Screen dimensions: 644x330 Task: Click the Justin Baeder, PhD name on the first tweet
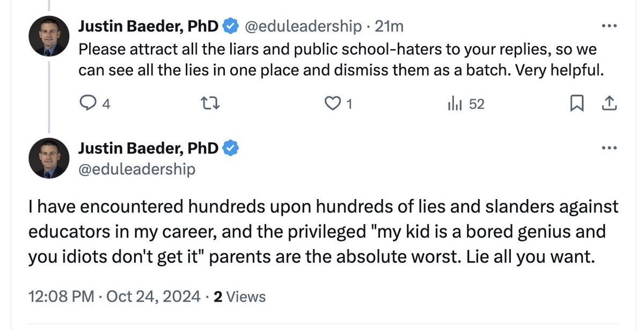pos(148,26)
